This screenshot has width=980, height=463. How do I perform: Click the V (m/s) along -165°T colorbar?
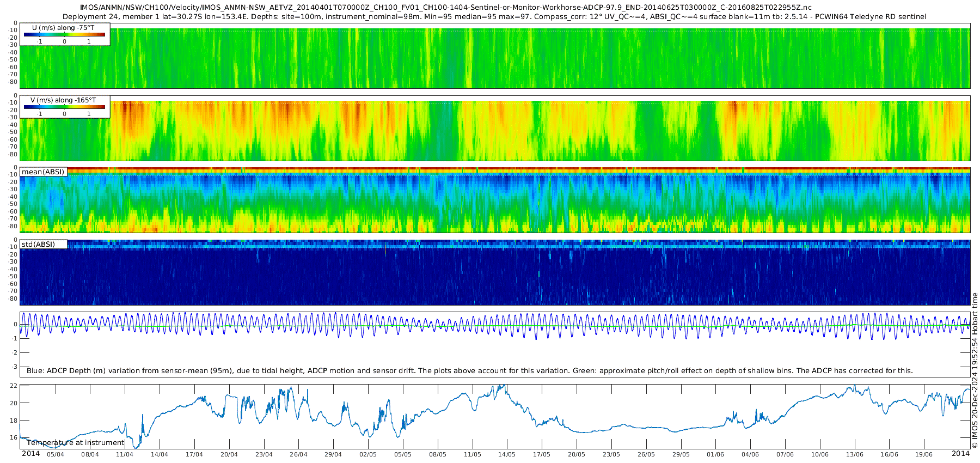(x=64, y=107)
